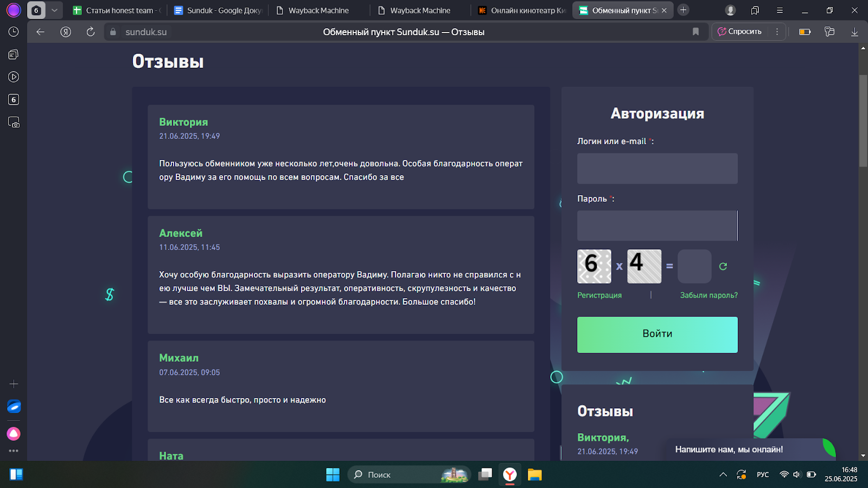Screen dimensions: 868x488
Task: Open history clock icon in sidebar
Action: pyautogui.click(x=14, y=32)
